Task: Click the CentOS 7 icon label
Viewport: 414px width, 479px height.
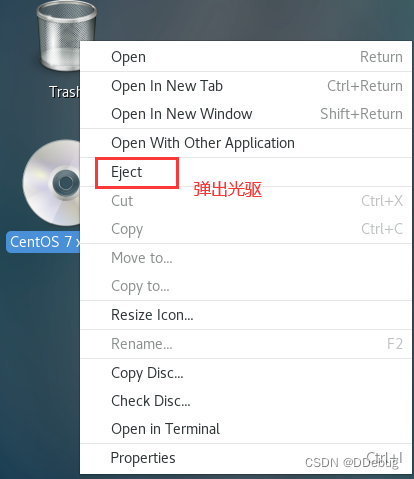Action: (x=43, y=242)
